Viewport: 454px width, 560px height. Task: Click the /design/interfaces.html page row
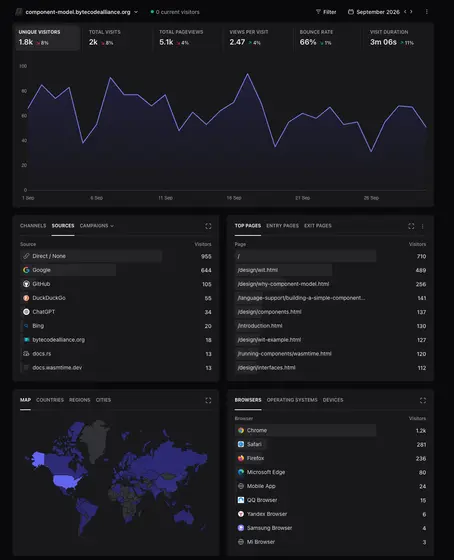(330, 368)
